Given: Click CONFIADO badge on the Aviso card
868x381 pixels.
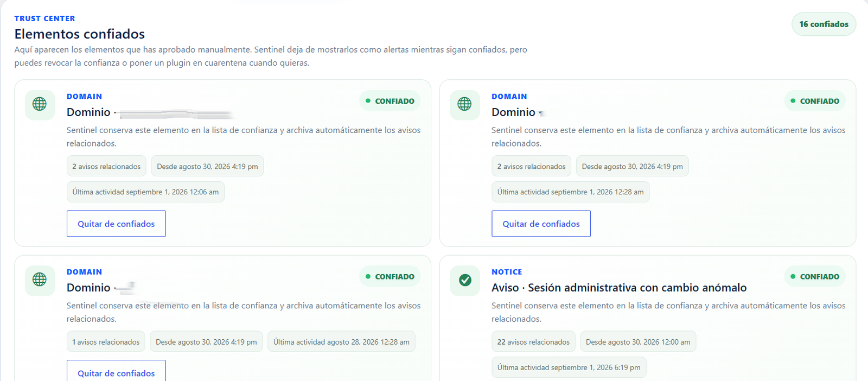Looking at the screenshot, I should click(x=814, y=276).
